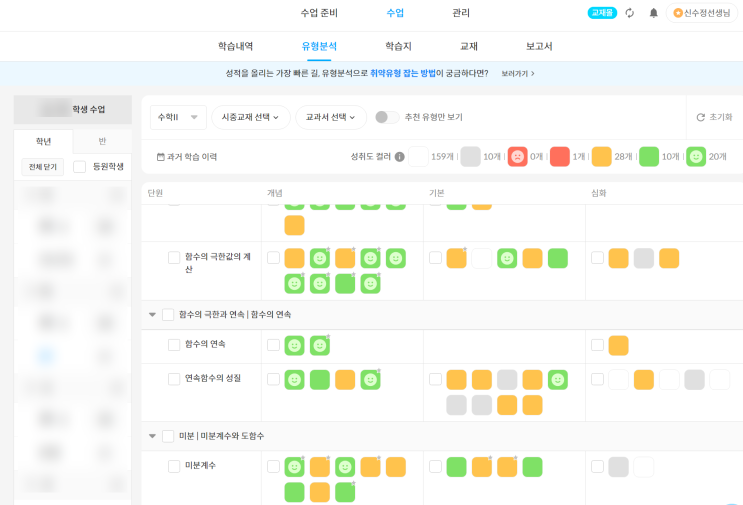Check the 함수의 극한값의 계산 unit checkbox
Screen dimensions: 743x505
coord(174,257)
